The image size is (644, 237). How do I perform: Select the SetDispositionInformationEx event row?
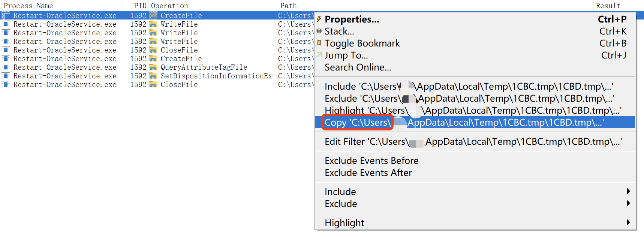(216, 76)
